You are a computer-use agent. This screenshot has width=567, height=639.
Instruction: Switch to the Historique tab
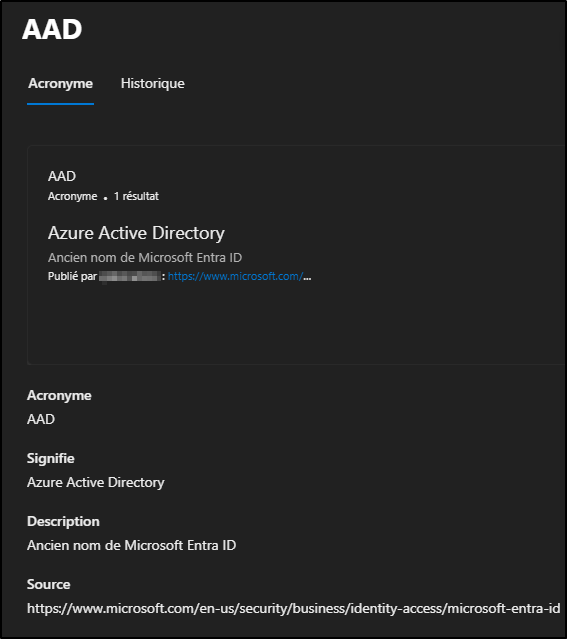[x=152, y=84]
